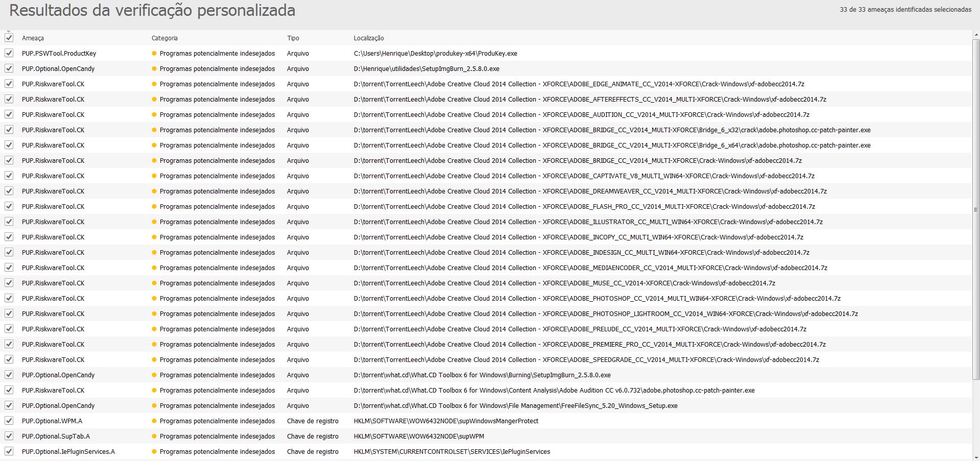The width and height of the screenshot is (980, 461).
Task: Click the yellow dot in PUP.Optional.SupTab.A row
Action: click(x=154, y=436)
